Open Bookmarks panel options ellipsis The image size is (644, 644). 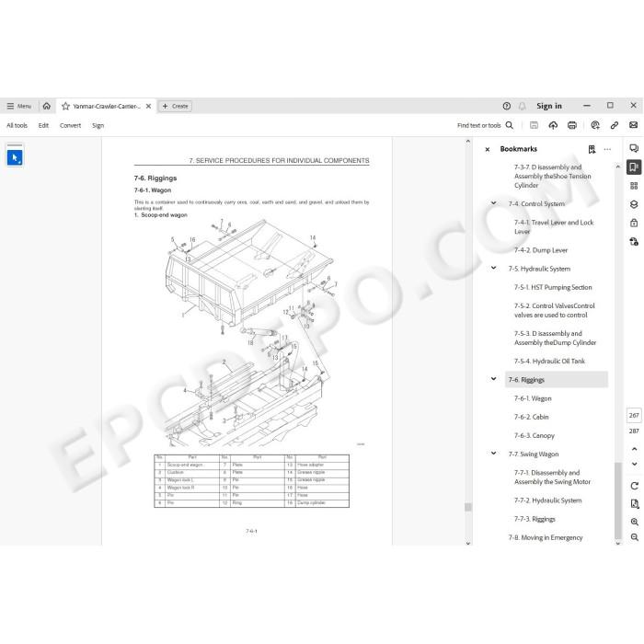click(607, 149)
